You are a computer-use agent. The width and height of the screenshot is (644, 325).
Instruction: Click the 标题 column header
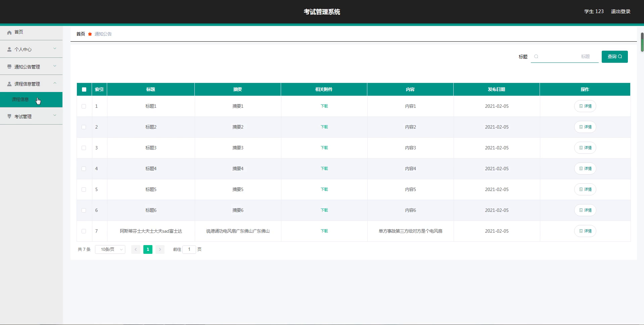(x=150, y=89)
